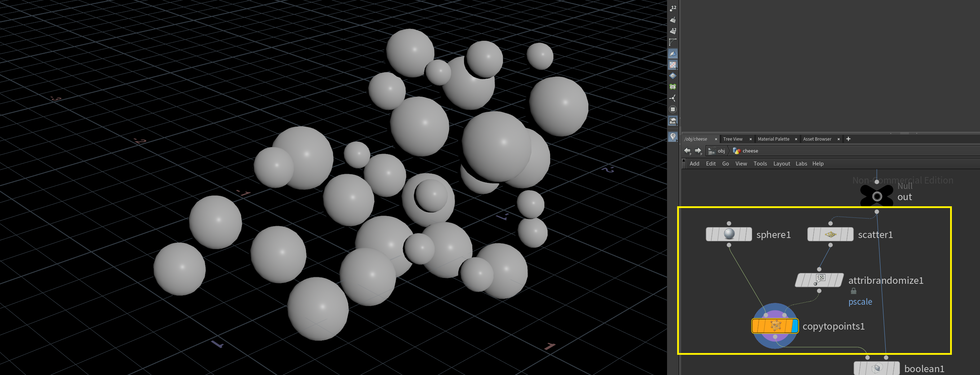Toggle the highlighted blue primitive backfaces icon
Viewport: 980px width, 375px height.
tap(672, 54)
